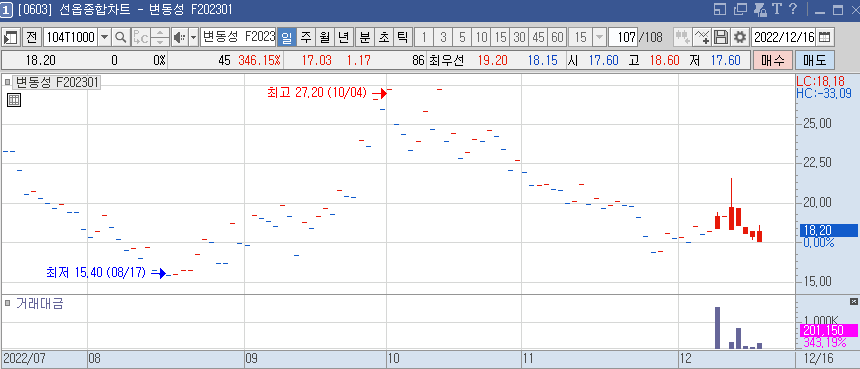Open the data grid icon below 변동성 label
Viewport: 860px width, 369px height.
(14, 100)
